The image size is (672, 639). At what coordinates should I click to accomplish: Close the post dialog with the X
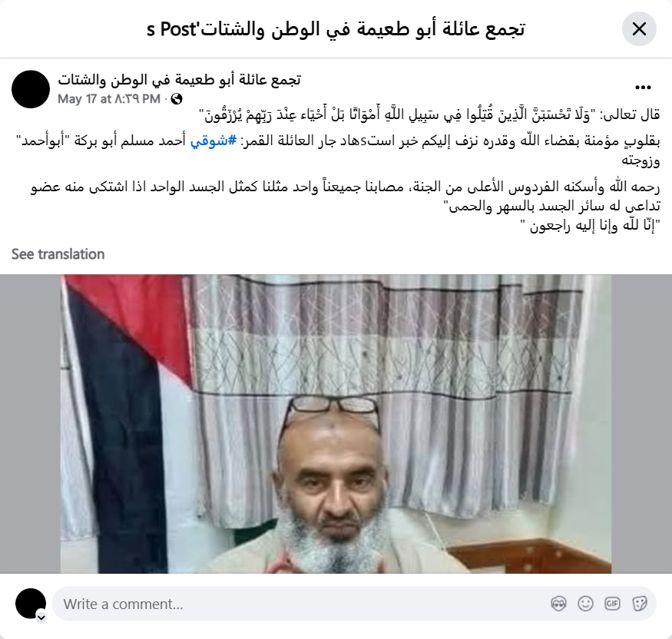[639, 29]
